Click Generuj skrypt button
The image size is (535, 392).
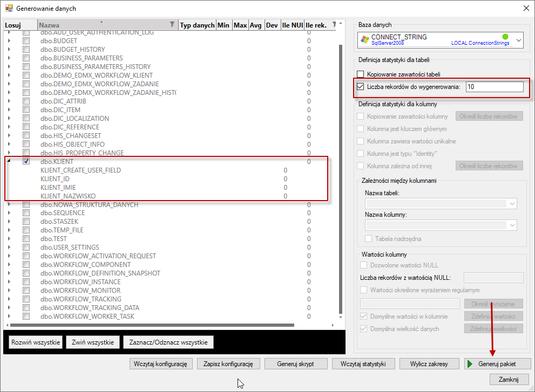coord(295,364)
